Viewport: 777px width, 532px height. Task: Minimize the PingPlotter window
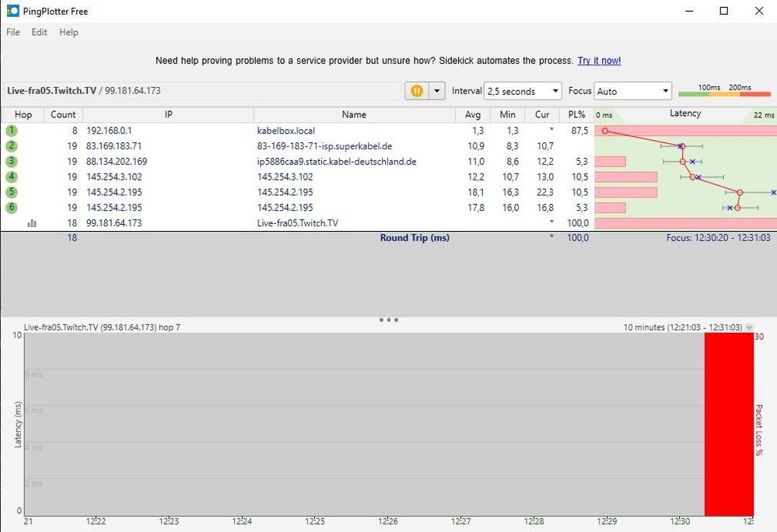click(x=689, y=11)
